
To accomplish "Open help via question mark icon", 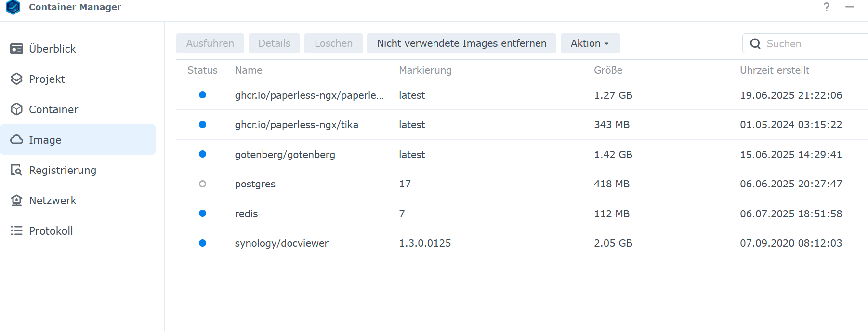I will click(827, 7).
